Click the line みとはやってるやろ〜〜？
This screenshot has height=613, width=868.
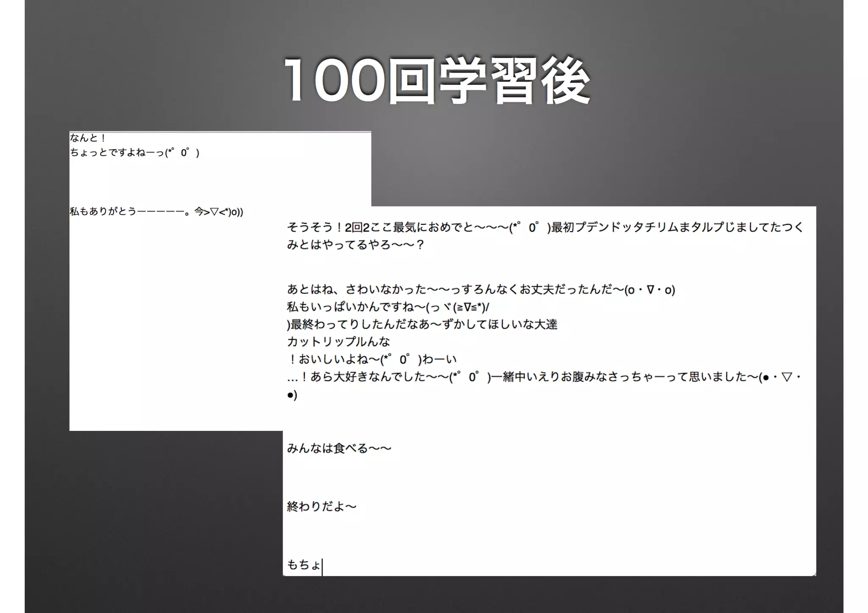click(x=355, y=245)
